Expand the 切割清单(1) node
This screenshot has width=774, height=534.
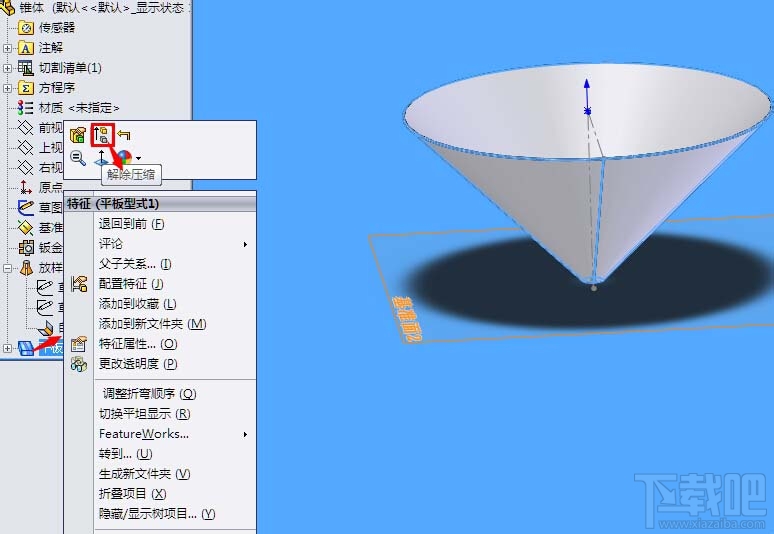[x=7, y=68]
